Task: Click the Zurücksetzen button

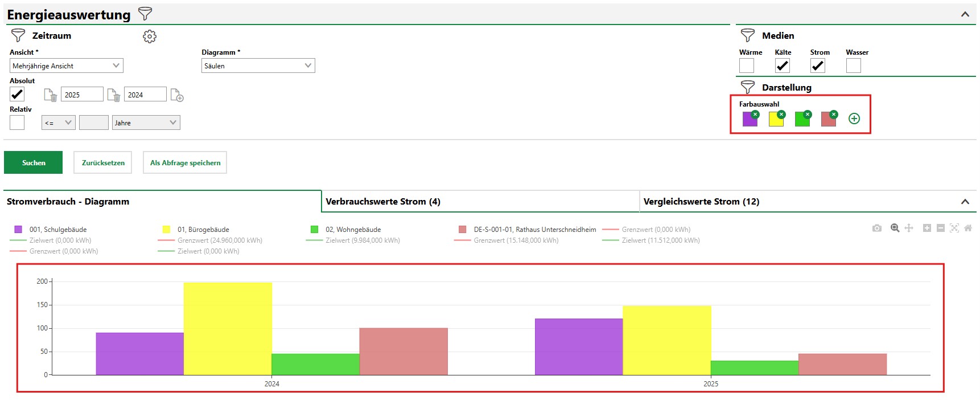Action: click(x=103, y=162)
